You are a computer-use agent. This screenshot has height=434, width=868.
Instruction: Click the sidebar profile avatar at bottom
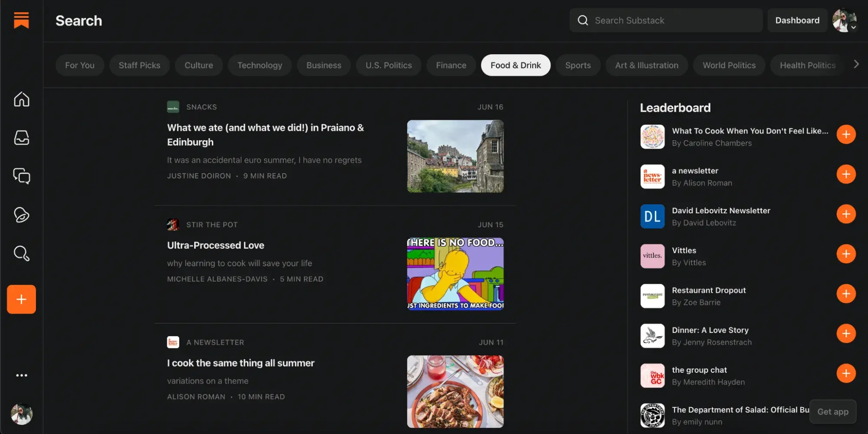21,414
